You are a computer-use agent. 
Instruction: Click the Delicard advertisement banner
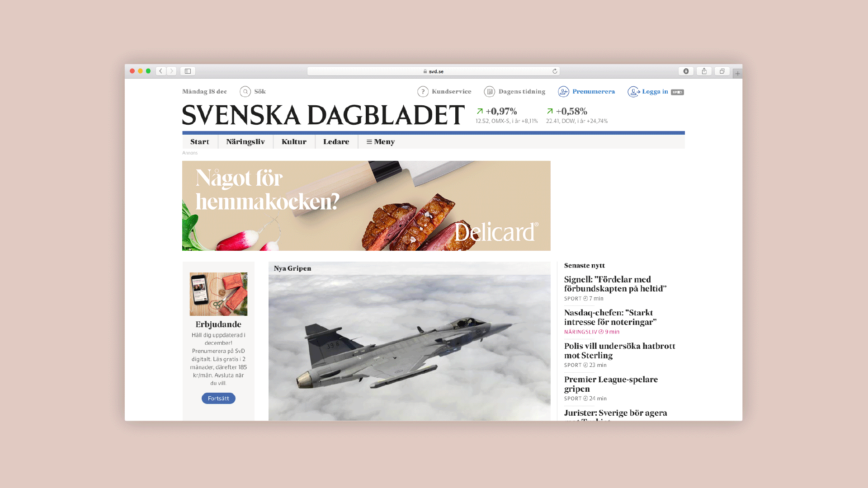pyautogui.click(x=366, y=206)
